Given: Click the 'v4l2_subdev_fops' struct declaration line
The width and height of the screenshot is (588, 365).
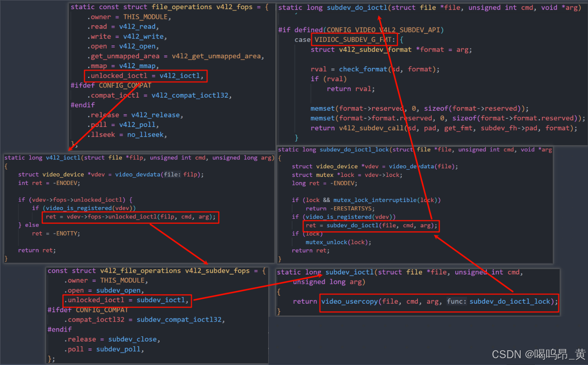Looking at the screenshot, I should (157, 271).
